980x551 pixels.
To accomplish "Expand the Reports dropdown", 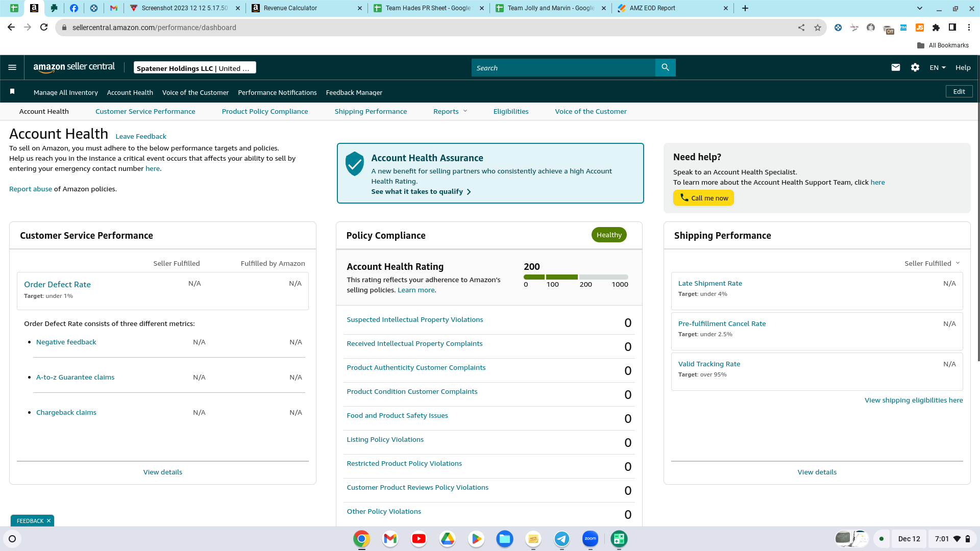I will pyautogui.click(x=450, y=111).
